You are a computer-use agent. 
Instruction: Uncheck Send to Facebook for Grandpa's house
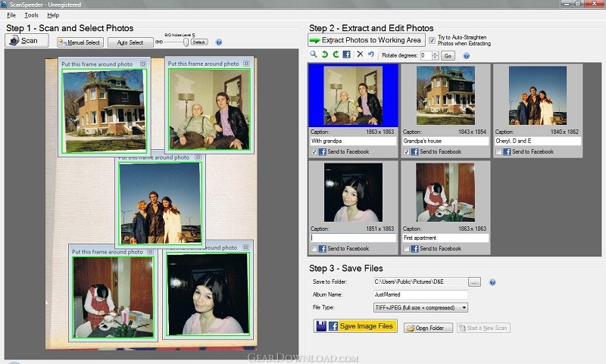click(x=406, y=151)
